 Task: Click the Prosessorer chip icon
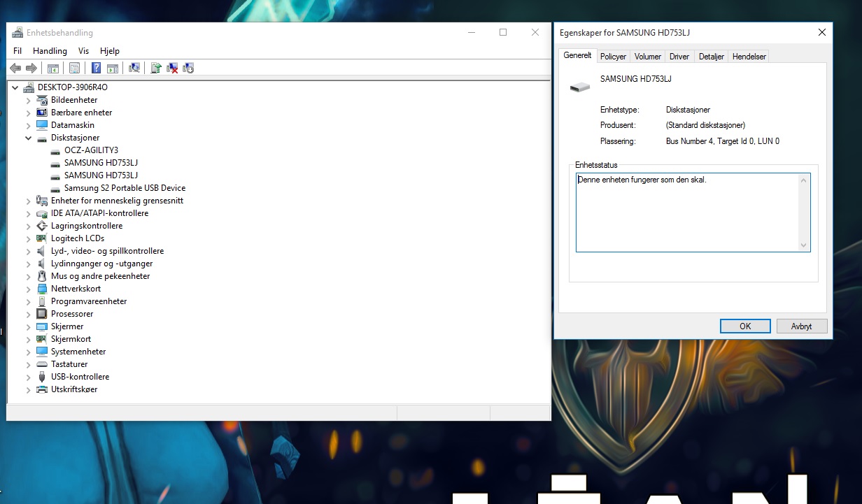click(42, 314)
